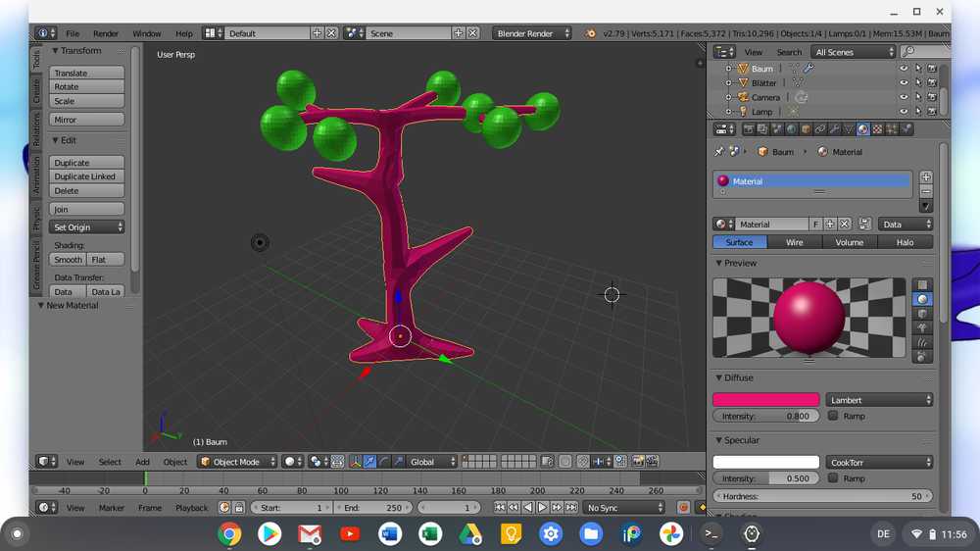
Task: Open the Physics properties tab icon
Action: click(x=906, y=128)
